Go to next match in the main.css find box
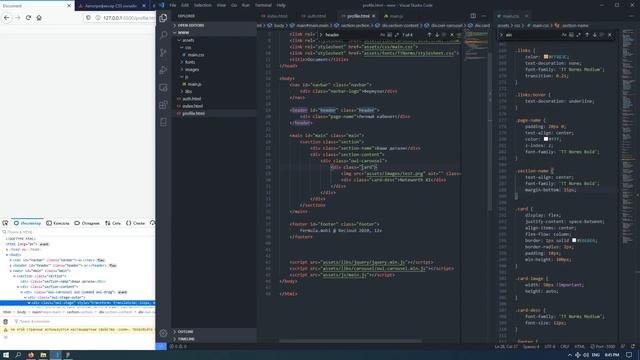This screenshot has height=360, width=640. coord(595,35)
